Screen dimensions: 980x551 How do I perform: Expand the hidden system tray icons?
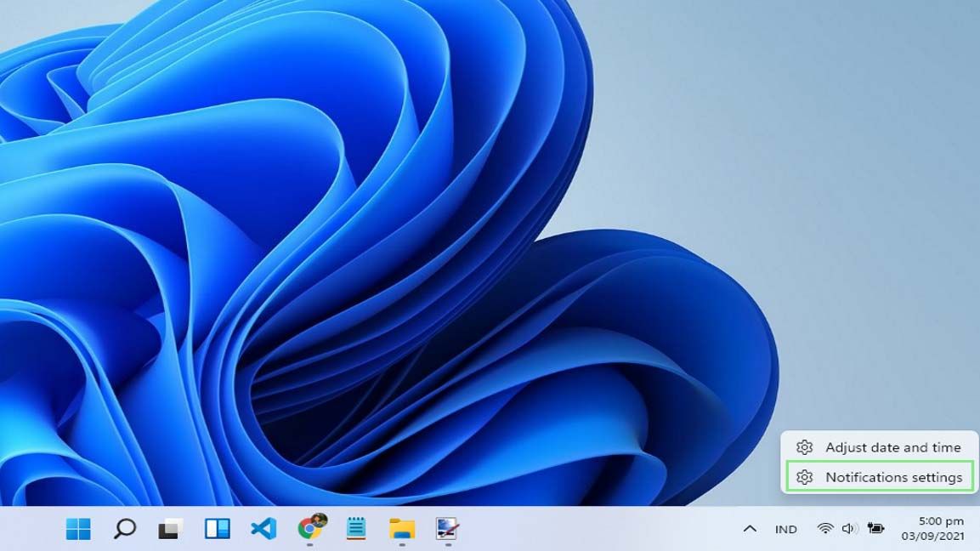pos(749,529)
